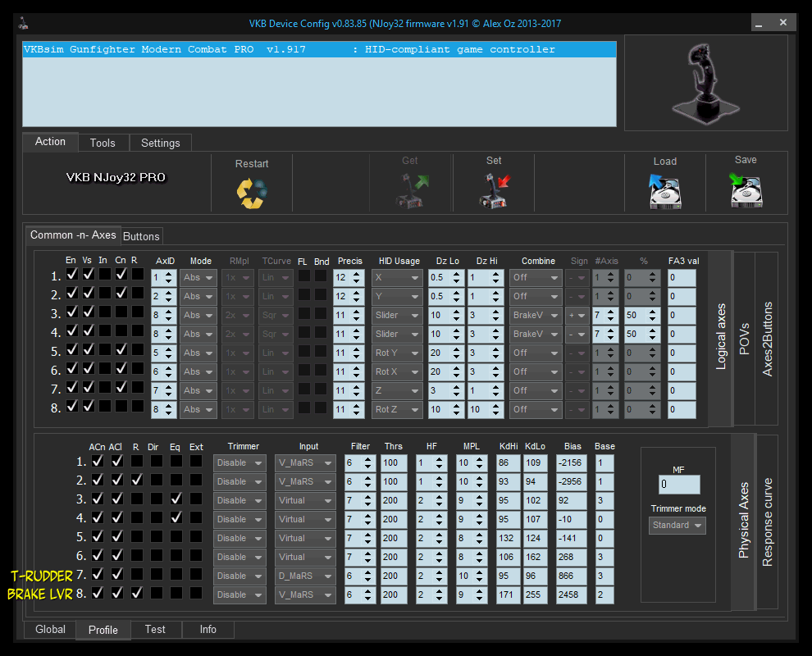Click the Set parameters joystick icon
Viewport: 812px width, 656px height.
pos(494,191)
